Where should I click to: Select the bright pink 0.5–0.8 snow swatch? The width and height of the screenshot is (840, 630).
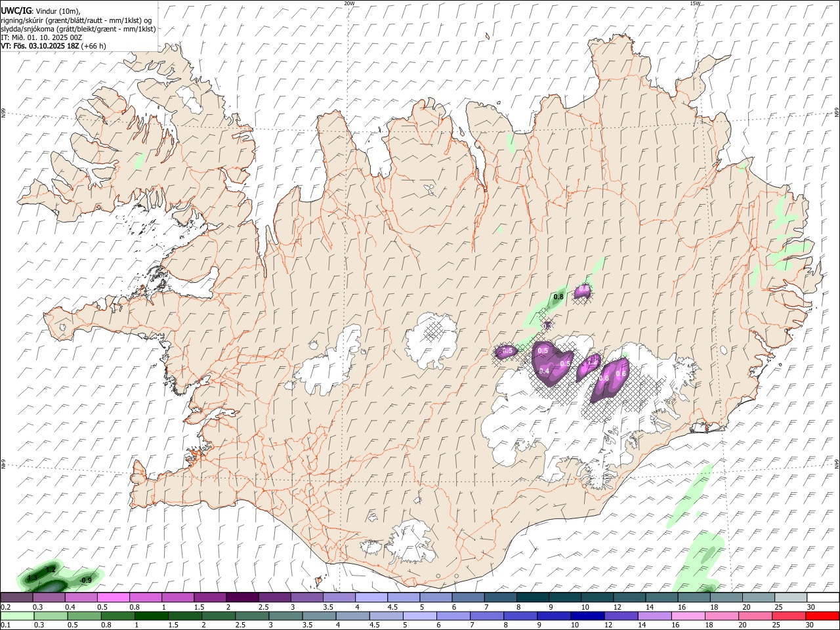pos(113,597)
